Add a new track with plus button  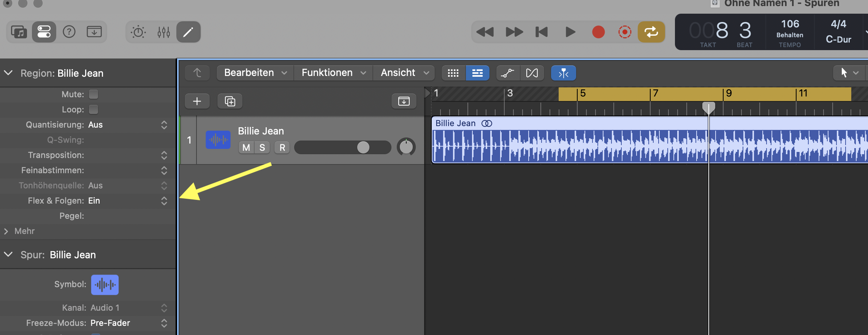tap(197, 101)
